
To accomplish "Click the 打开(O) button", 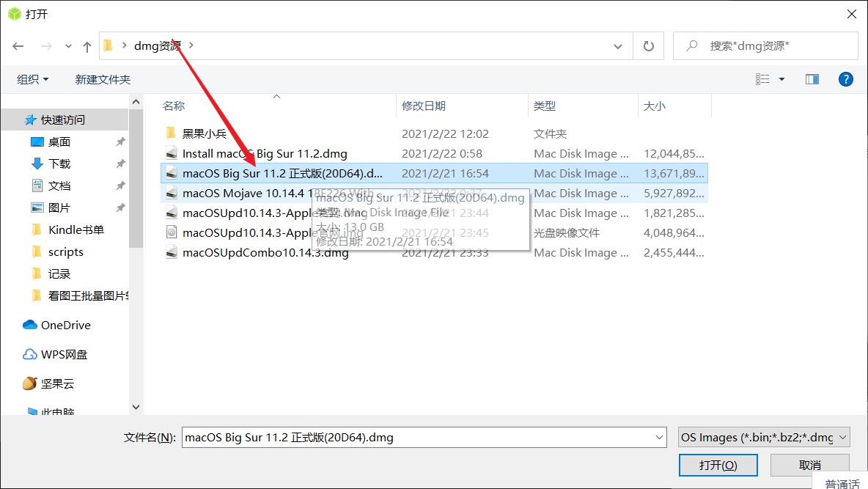I will tap(718, 466).
